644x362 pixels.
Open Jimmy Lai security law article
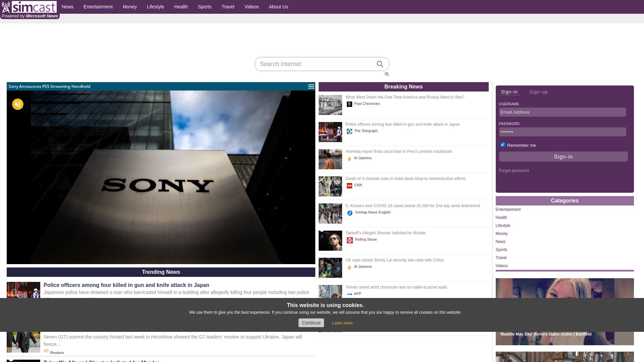(x=394, y=260)
